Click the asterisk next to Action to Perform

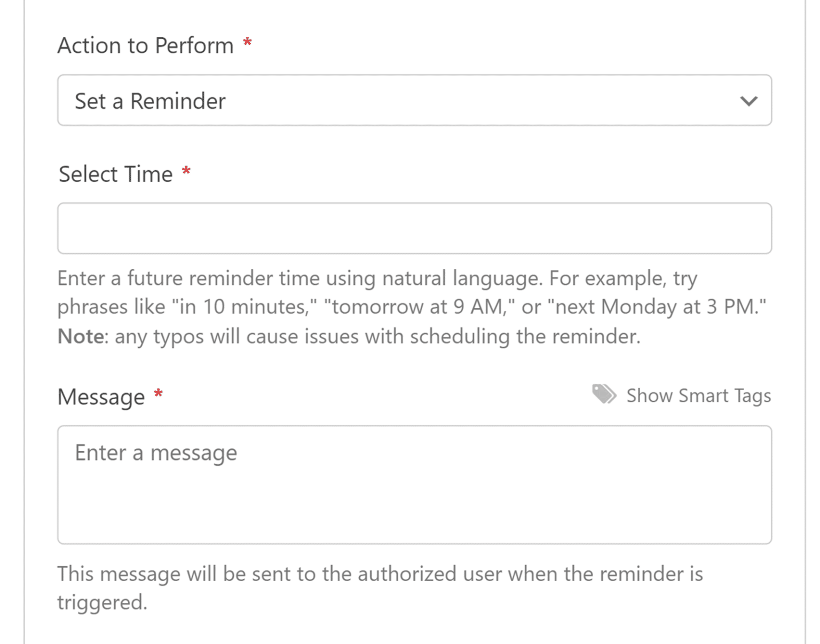click(x=247, y=42)
